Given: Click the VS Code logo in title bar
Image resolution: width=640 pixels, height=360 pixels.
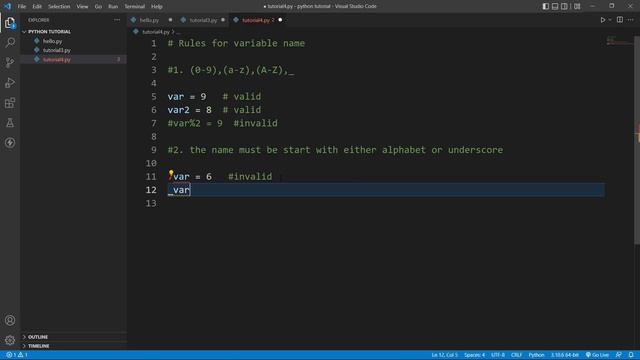Looking at the screenshot, I should pos(7,6).
